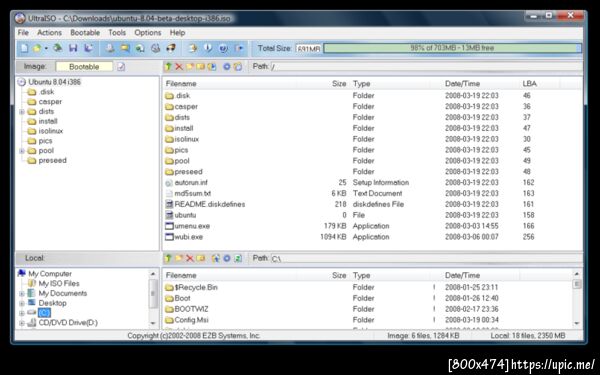Open the Tools menu
The image size is (600, 375).
(x=117, y=33)
